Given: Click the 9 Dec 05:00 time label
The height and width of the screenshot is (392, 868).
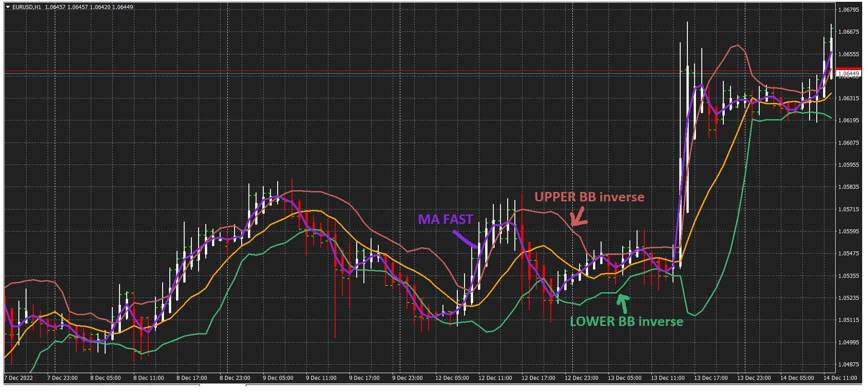Looking at the screenshot, I should point(278,378).
